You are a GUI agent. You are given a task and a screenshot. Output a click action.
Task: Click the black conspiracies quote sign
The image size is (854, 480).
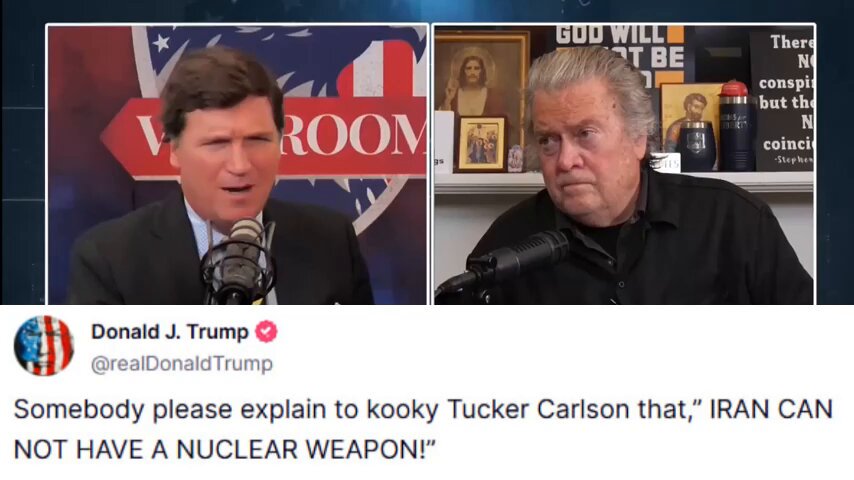point(782,101)
